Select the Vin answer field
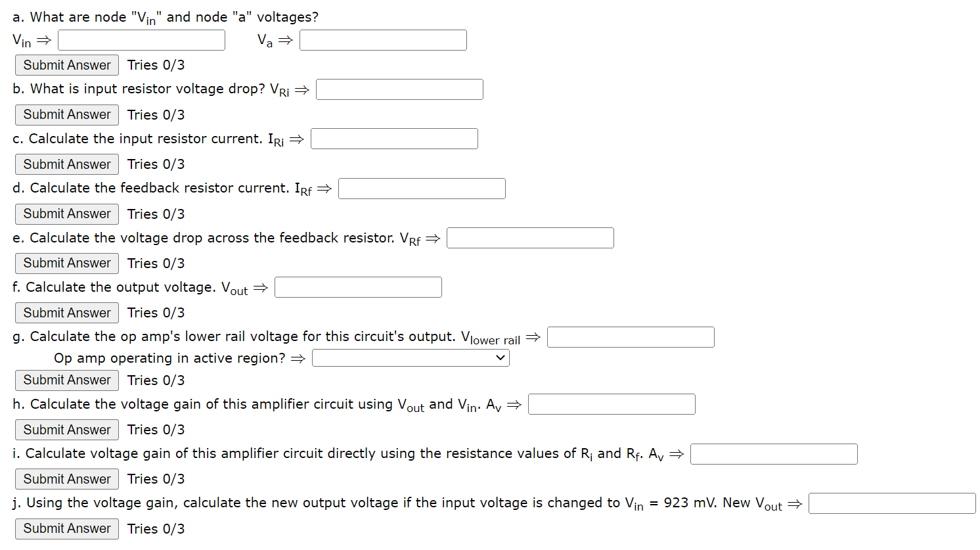Viewport: 980px width, 550px height. tap(141, 39)
